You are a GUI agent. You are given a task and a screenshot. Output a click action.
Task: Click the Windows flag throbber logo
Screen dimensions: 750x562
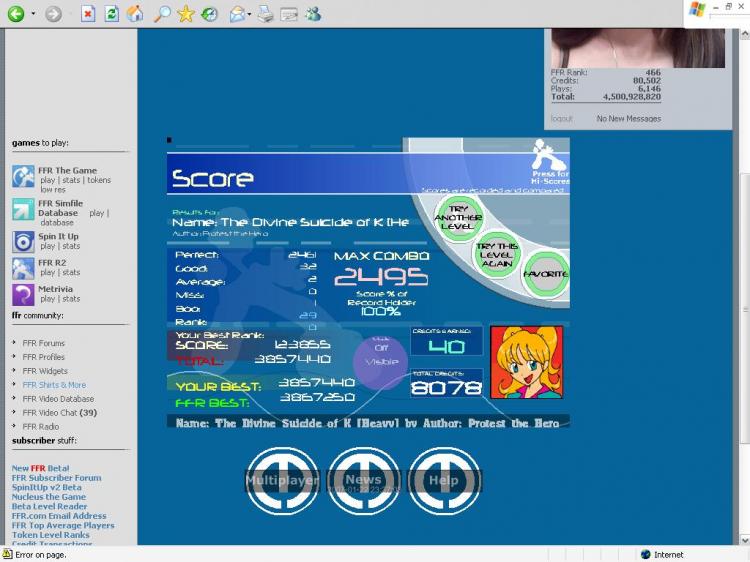click(696, 10)
